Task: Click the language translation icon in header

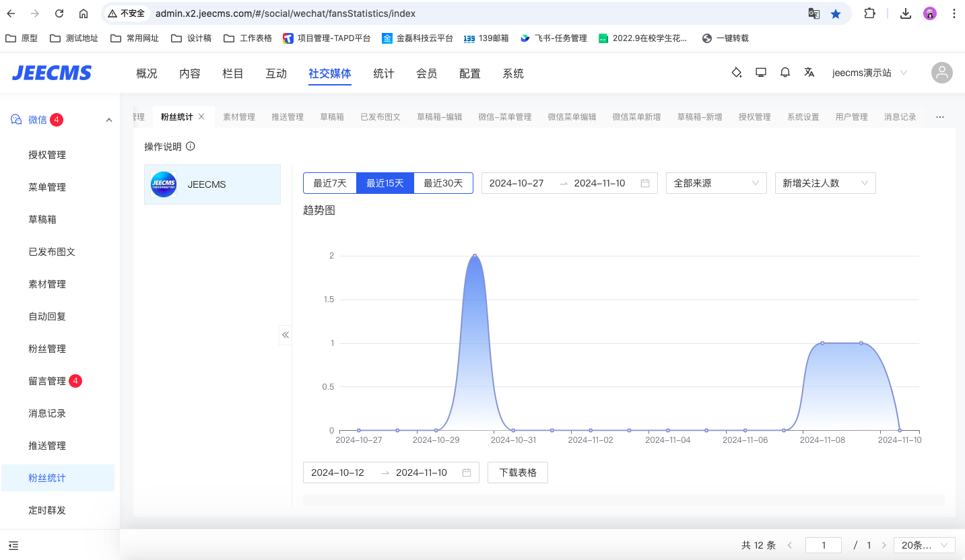Action: pyautogui.click(x=809, y=73)
